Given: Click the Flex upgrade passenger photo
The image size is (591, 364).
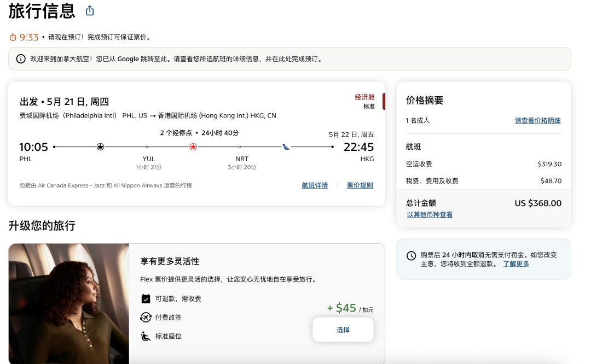Looking at the screenshot, I should 69,303.
